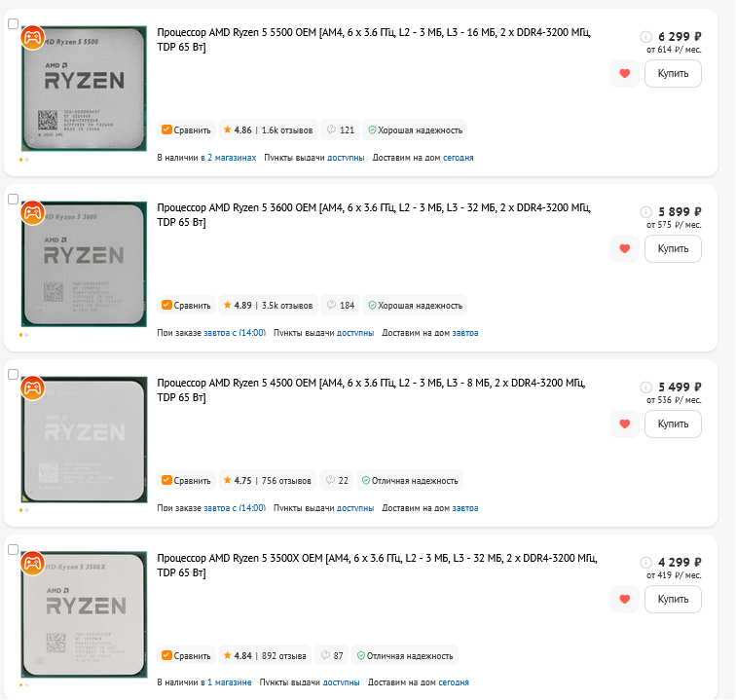The width and height of the screenshot is (736, 700).
Task: Click the 'Отличная надежность' badge on Ryzen 5 4500
Action: pos(410,480)
